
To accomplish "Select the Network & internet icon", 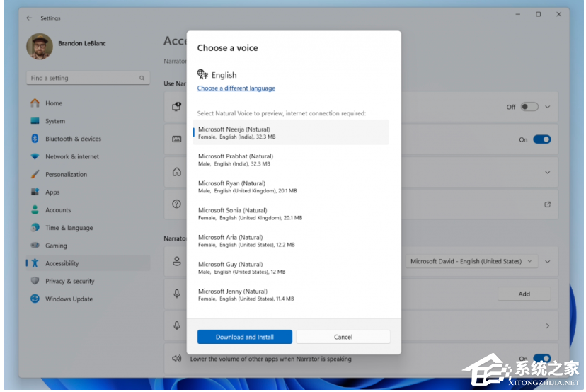I will (x=35, y=156).
